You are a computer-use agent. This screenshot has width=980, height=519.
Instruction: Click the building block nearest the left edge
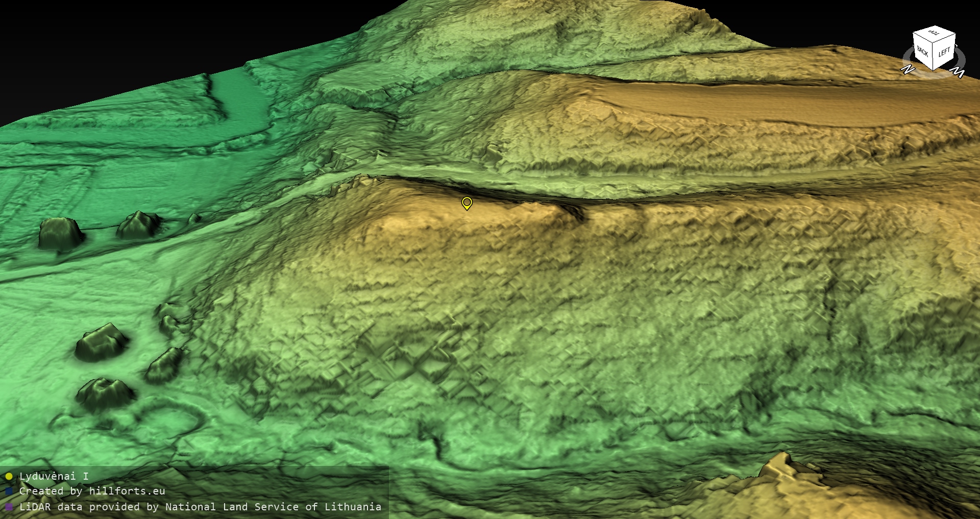[60, 234]
